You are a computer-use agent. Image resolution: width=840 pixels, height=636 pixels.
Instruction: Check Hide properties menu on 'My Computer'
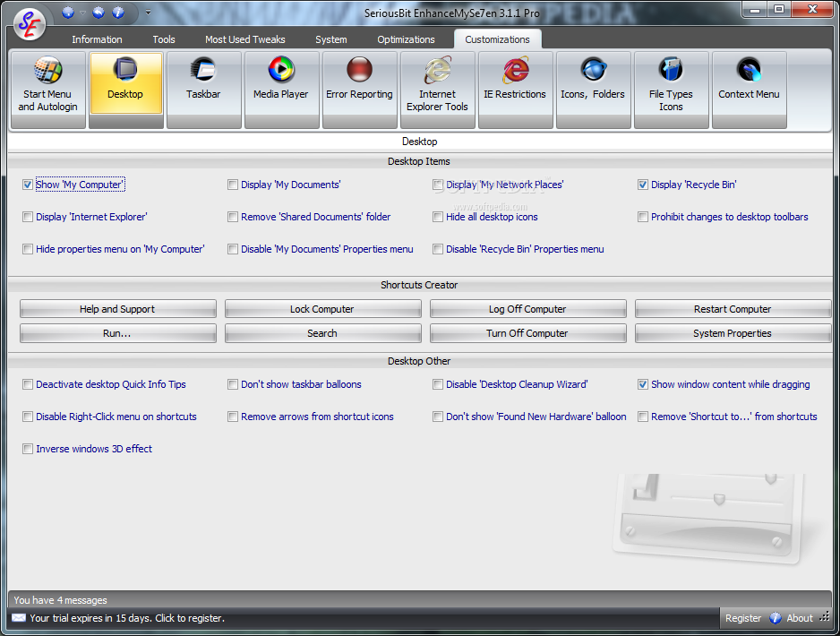28,249
